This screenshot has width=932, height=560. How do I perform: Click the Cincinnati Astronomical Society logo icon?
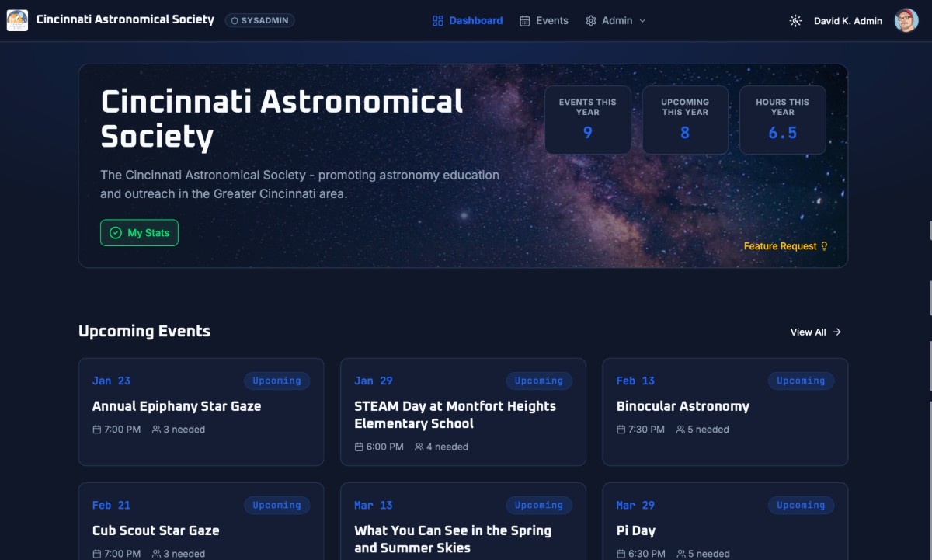click(x=17, y=20)
